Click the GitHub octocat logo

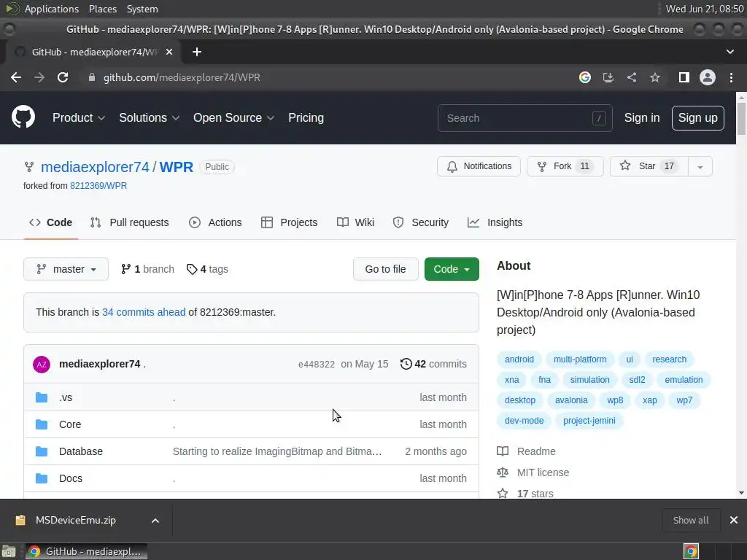click(23, 117)
